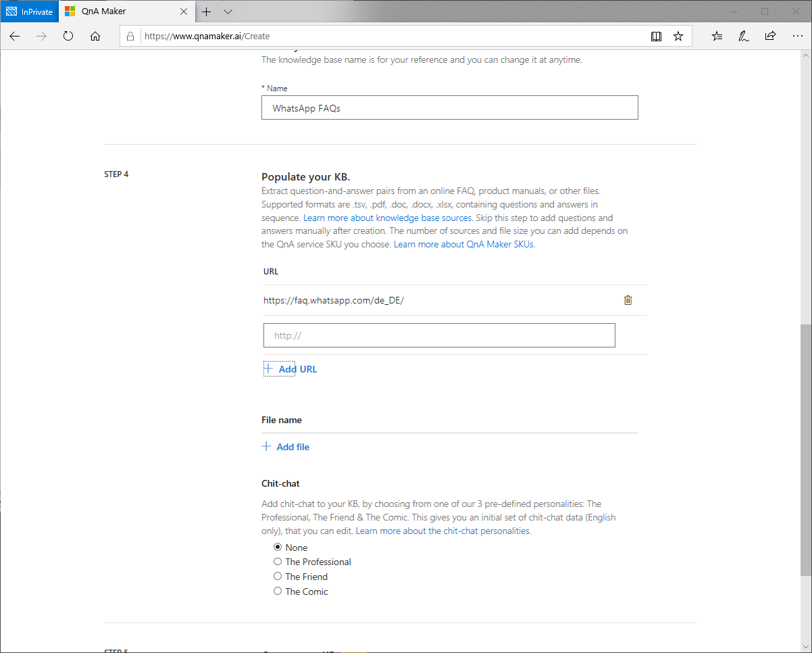The height and width of the screenshot is (653, 812).
Task: Open the tab list chevron dropdown
Action: (228, 11)
